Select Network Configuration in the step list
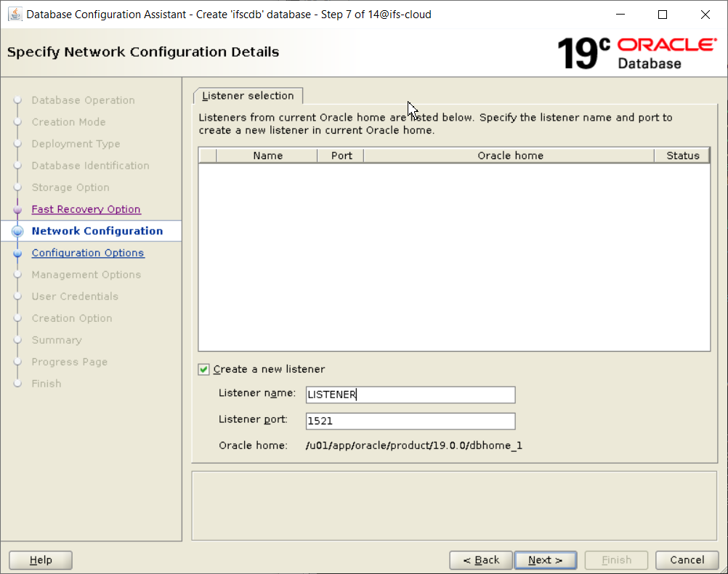 tap(97, 231)
